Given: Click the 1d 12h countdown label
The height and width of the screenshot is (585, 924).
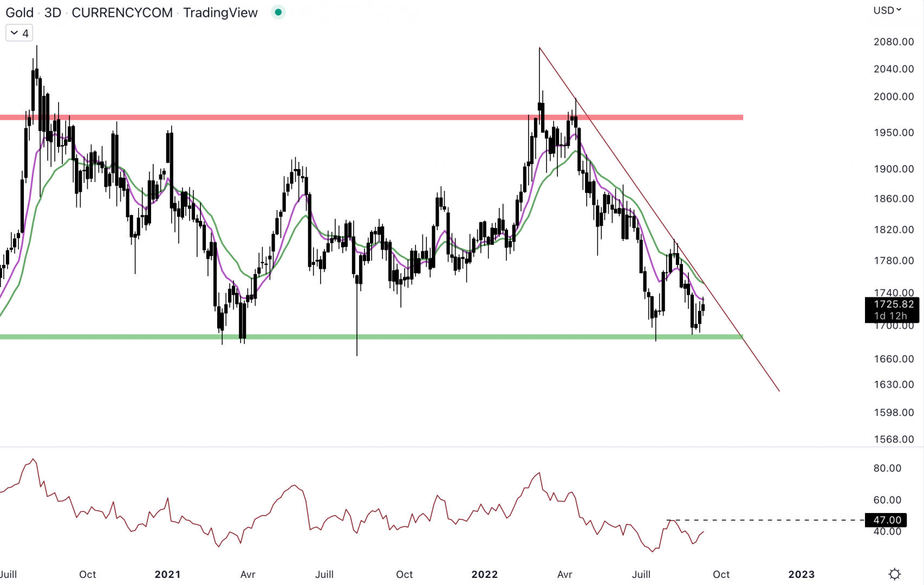Looking at the screenshot, I should click(x=890, y=316).
